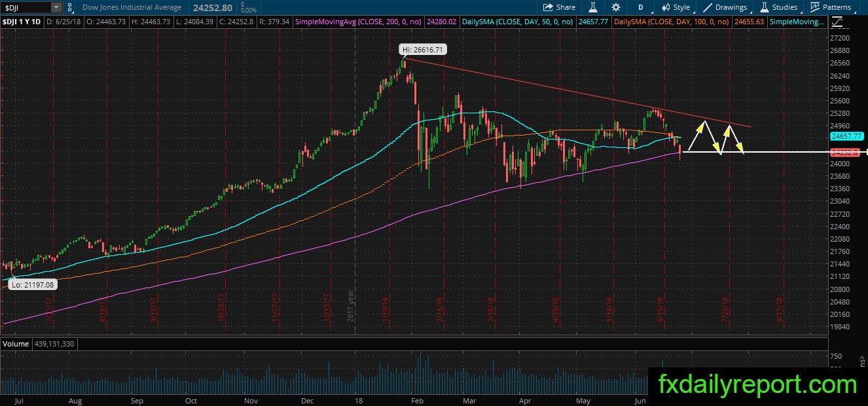Click the truncated SimpleMoving... study label
The height and width of the screenshot is (406, 868).
[x=797, y=22]
